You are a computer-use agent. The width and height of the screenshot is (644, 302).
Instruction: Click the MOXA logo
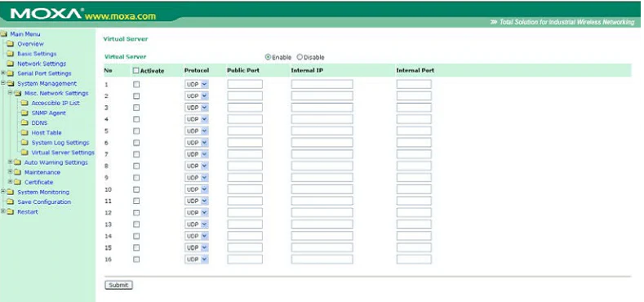47,14
